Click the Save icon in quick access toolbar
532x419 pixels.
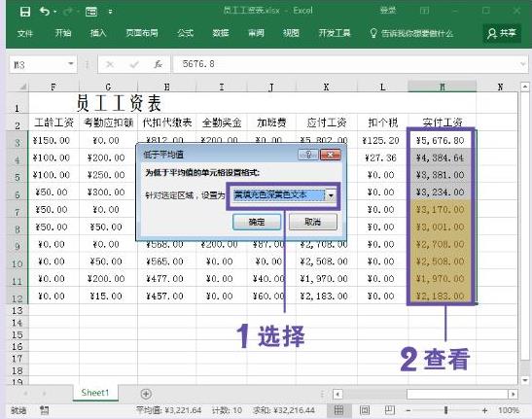click(x=25, y=12)
